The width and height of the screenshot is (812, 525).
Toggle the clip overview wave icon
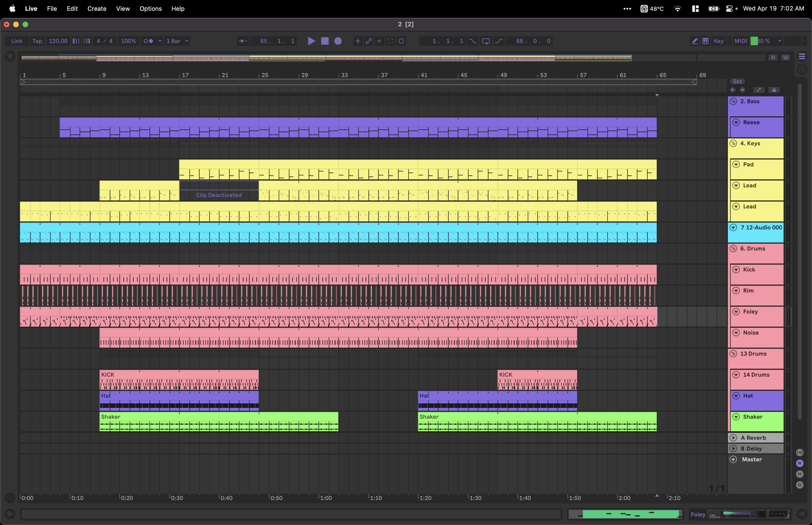[10, 498]
